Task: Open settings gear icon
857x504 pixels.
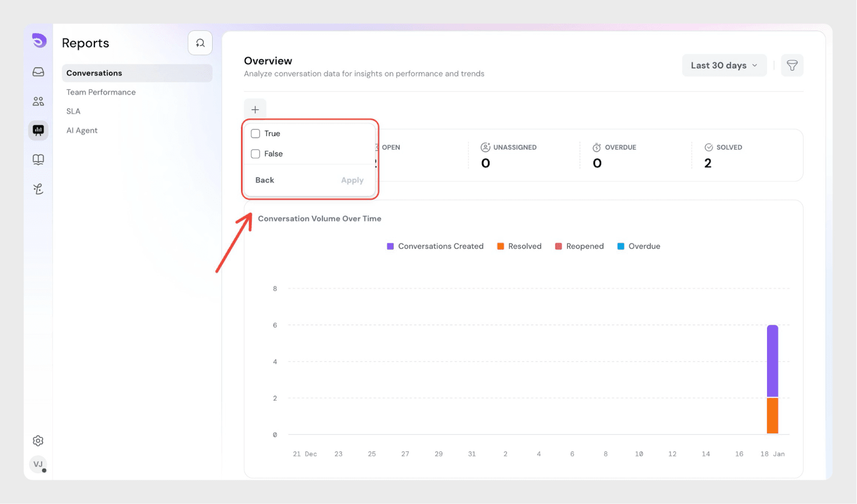Action: [38, 441]
